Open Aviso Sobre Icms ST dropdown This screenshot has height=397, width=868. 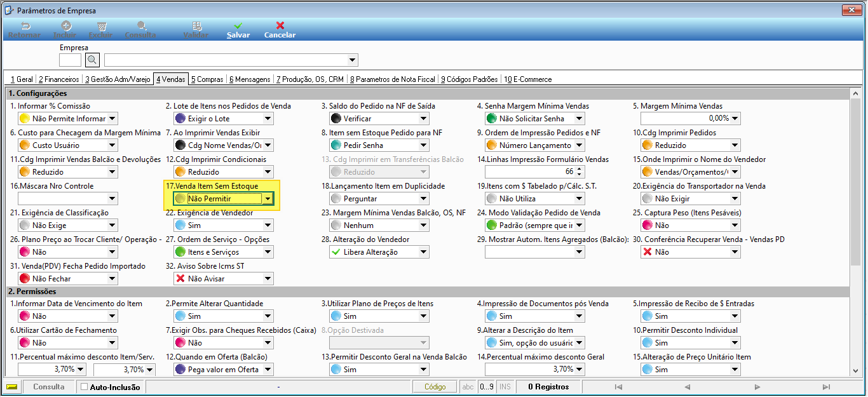pyautogui.click(x=268, y=279)
